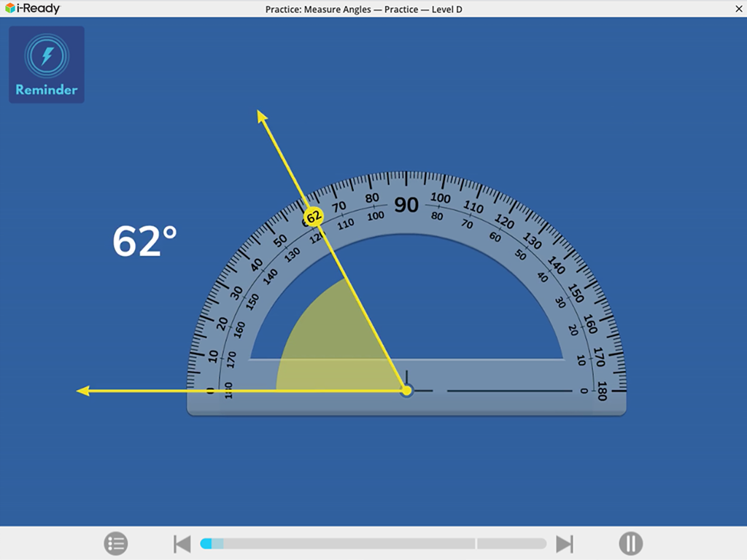Click the yellow 62 marker on protractor
Screen dimensions: 747x560
[314, 217]
